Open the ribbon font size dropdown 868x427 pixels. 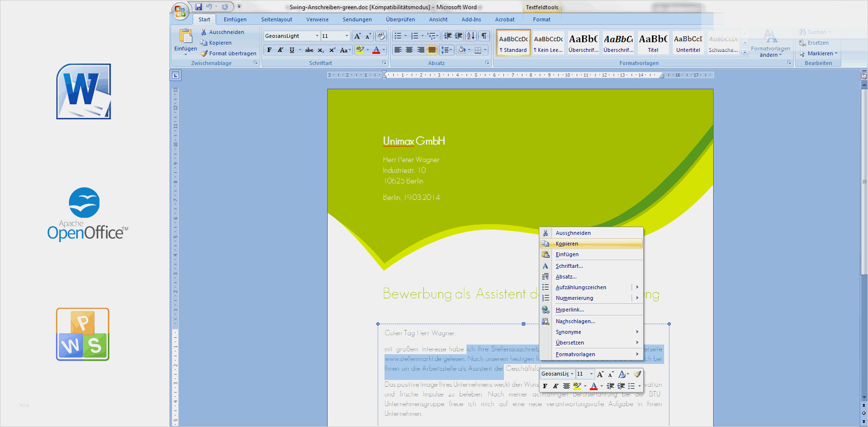tap(347, 36)
